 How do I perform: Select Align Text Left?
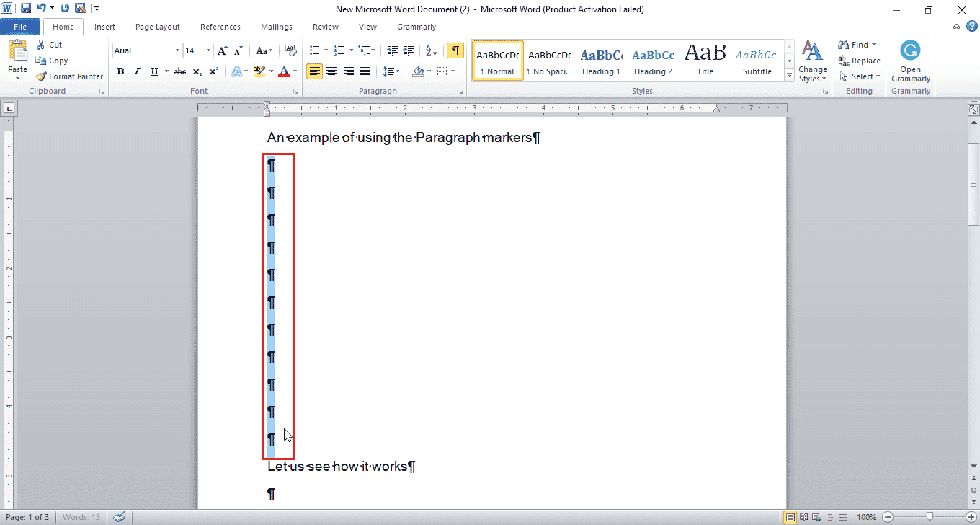click(x=314, y=71)
